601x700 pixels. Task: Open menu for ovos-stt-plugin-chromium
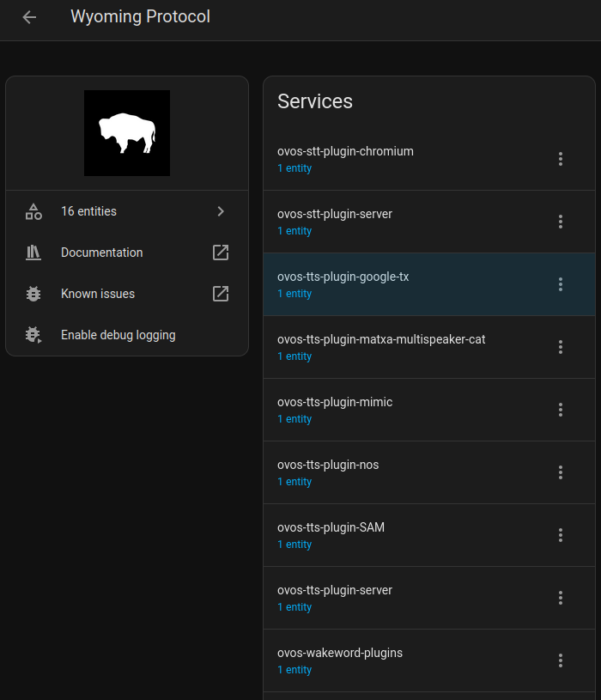(561, 159)
